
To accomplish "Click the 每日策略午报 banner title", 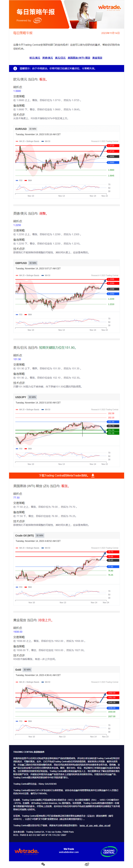I will [x=36, y=12].
